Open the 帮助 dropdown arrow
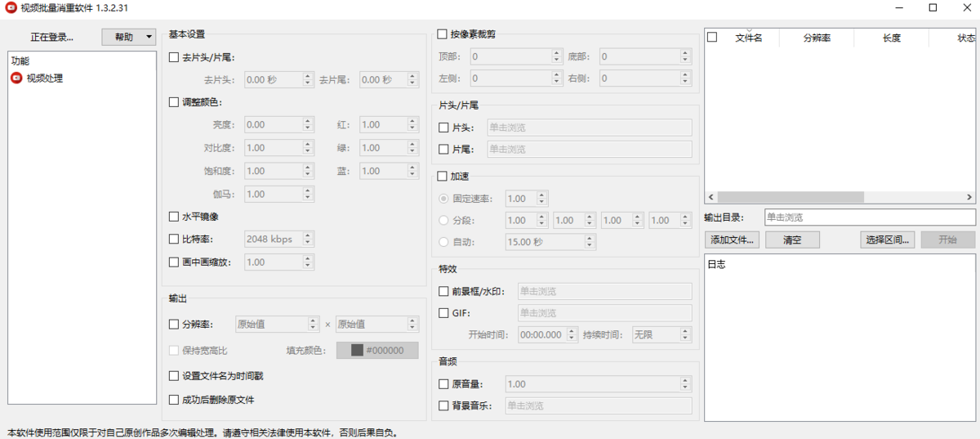 (148, 37)
